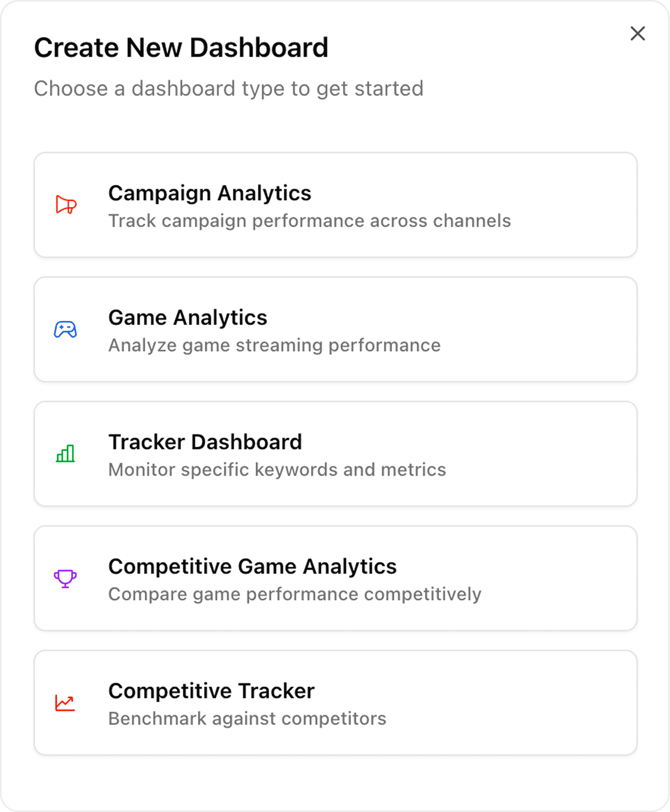Choose the Competitive Game Analytics option

coord(335,579)
